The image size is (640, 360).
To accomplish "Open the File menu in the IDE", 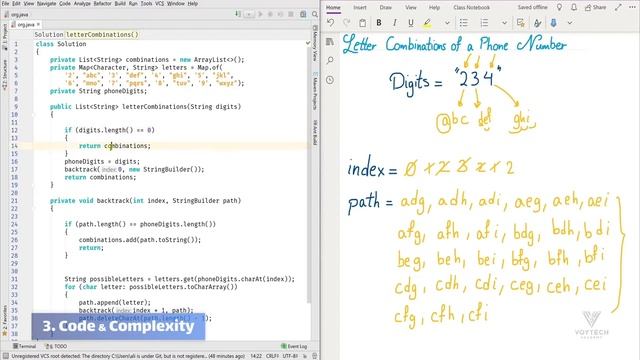I will [x=5, y=3].
